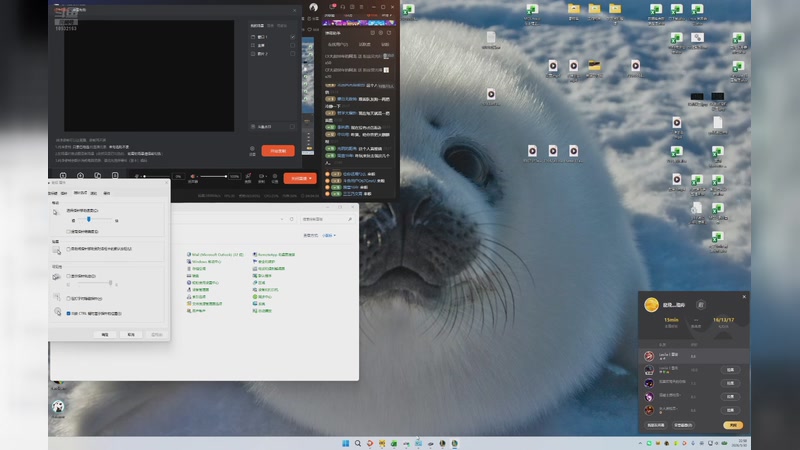The width and height of the screenshot is (800, 450).
Task: Enable snap-to default button checkbox
Action: tap(68, 249)
